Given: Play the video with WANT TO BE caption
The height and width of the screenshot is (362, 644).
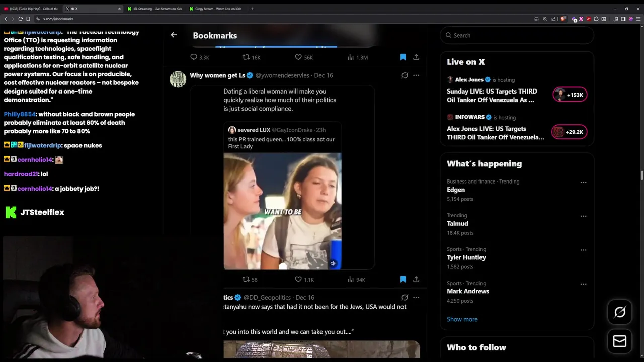Looking at the screenshot, I should point(282,211).
